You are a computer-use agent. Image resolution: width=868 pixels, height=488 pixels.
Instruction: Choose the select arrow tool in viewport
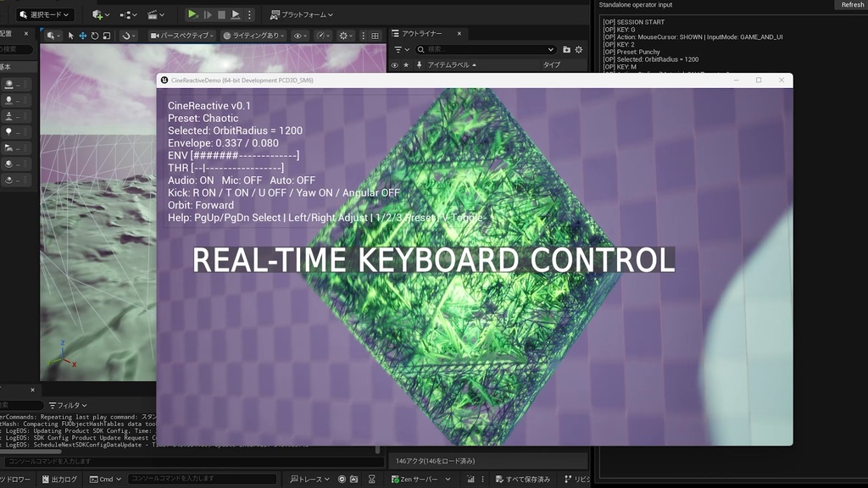[x=71, y=36]
